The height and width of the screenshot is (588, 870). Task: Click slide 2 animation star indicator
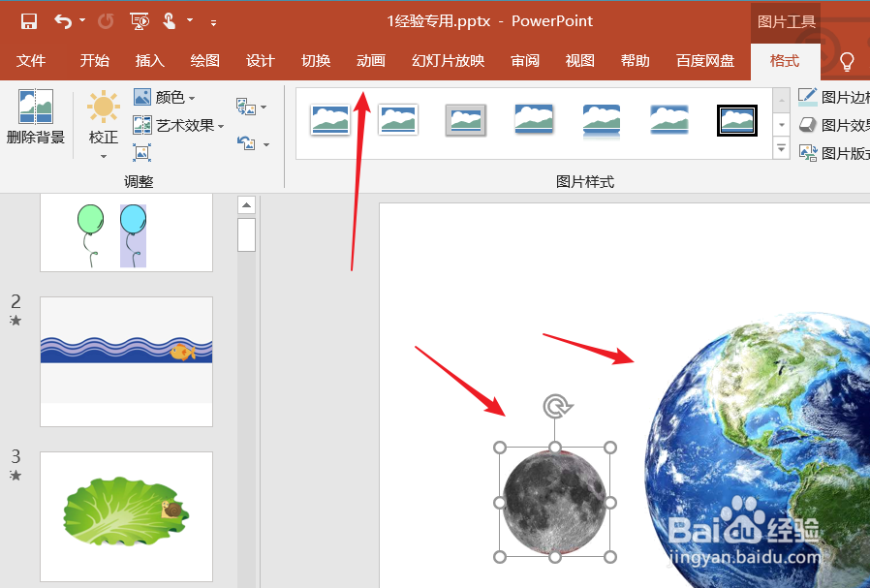coord(16,320)
